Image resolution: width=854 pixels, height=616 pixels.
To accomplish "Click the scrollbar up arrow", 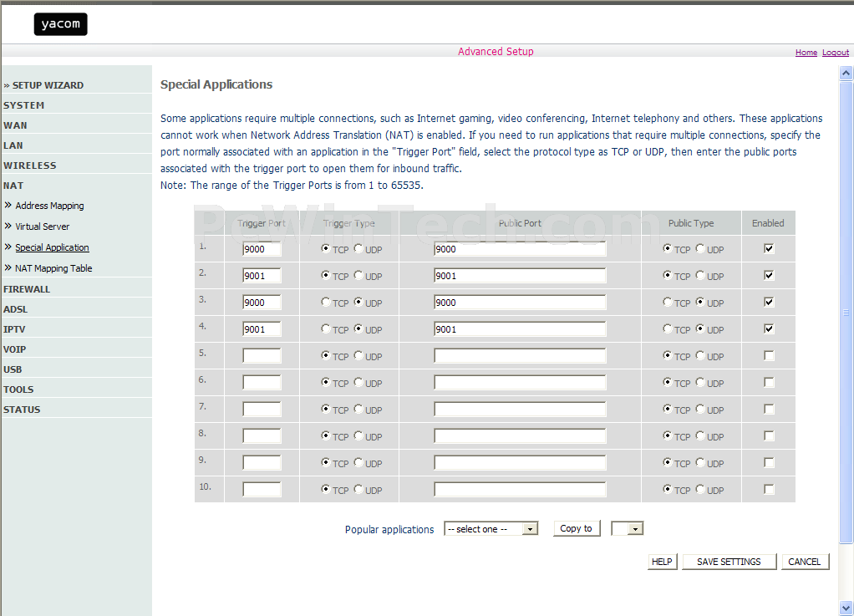I will tap(846, 74).
